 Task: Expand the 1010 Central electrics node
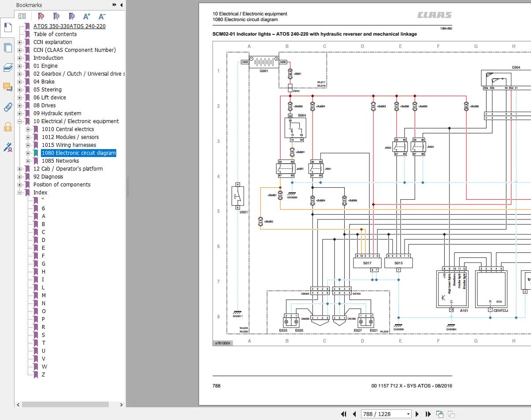28,129
